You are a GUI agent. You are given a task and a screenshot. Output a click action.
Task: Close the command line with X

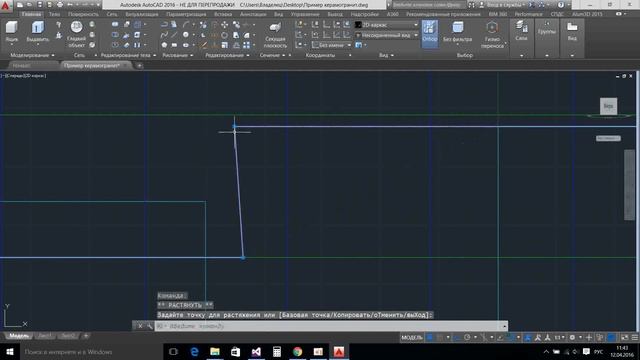140,326
